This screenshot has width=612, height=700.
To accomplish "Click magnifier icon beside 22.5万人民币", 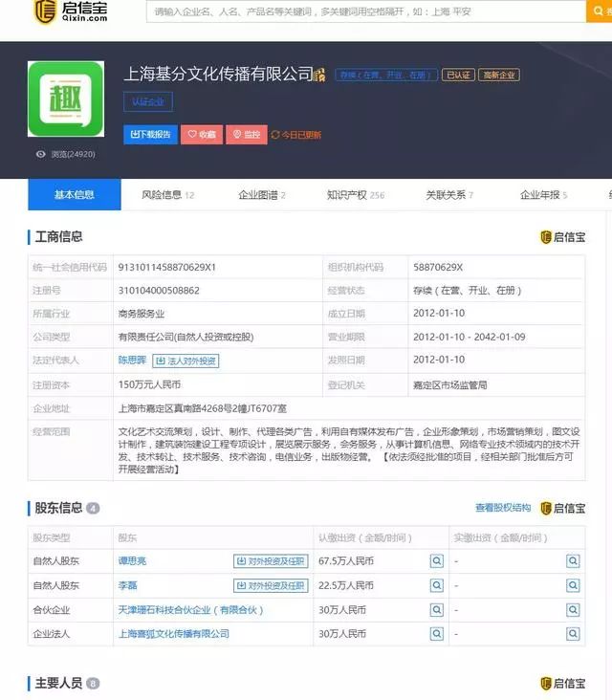I will pos(437,585).
